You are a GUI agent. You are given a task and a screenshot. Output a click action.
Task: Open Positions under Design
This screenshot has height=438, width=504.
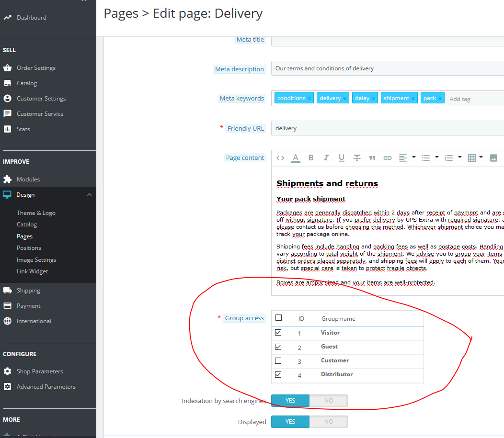pyautogui.click(x=29, y=248)
